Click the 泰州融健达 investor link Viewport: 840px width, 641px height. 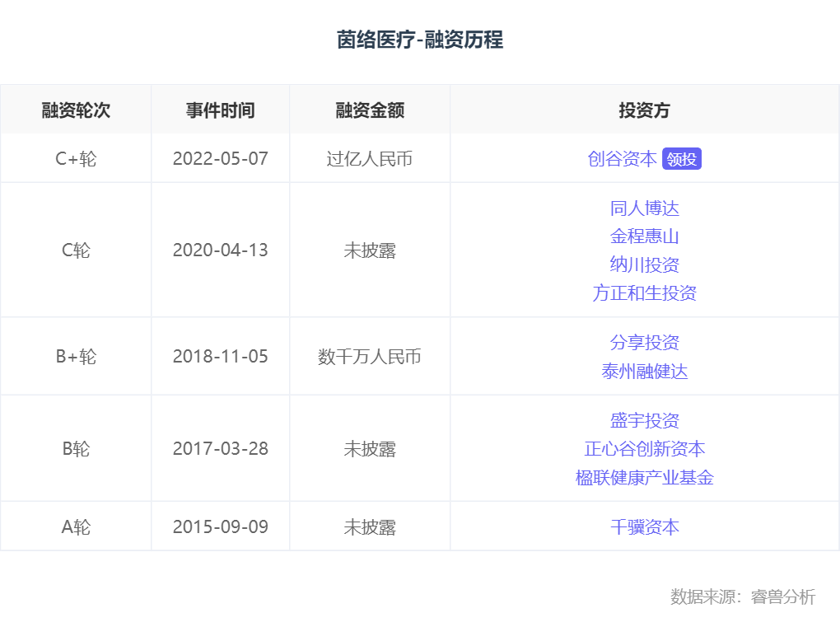coord(645,371)
